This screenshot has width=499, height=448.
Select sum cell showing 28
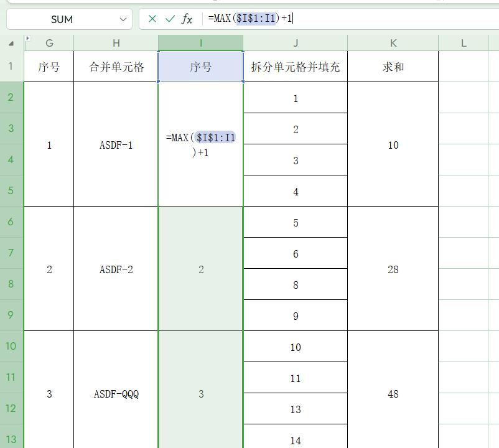point(393,269)
